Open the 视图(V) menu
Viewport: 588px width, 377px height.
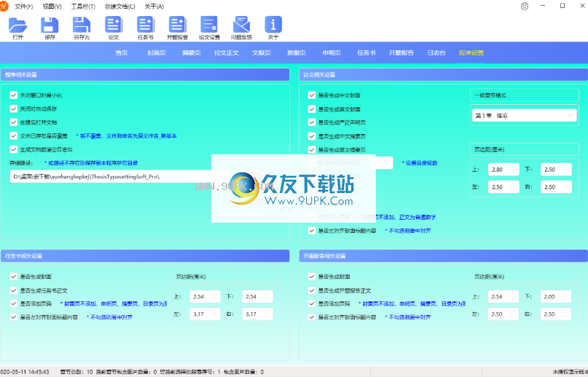pos(52,7)
